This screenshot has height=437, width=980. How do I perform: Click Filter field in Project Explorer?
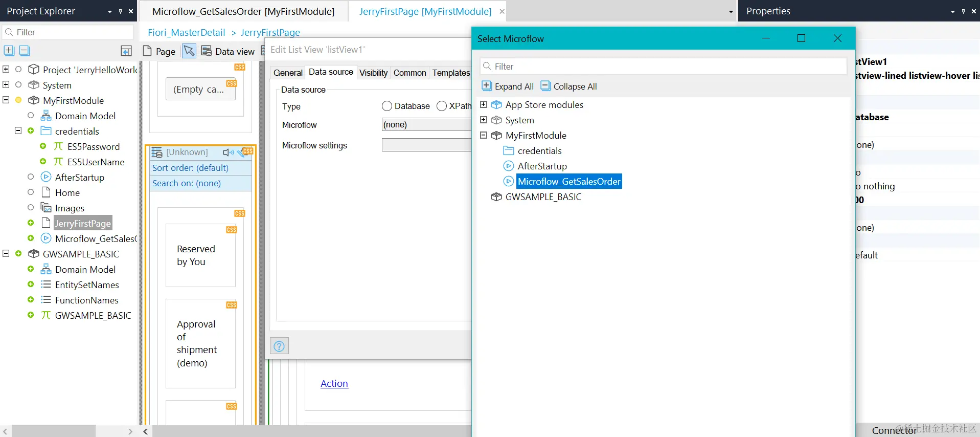[68, 32]
